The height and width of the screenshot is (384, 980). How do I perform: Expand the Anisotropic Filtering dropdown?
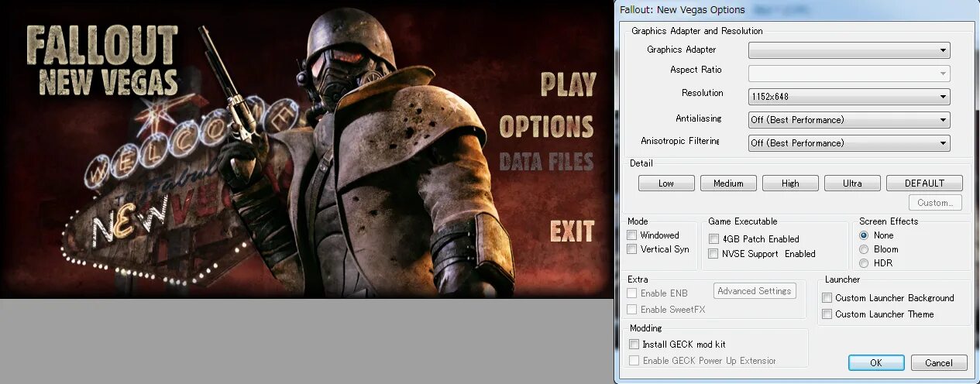click(849, 143)
